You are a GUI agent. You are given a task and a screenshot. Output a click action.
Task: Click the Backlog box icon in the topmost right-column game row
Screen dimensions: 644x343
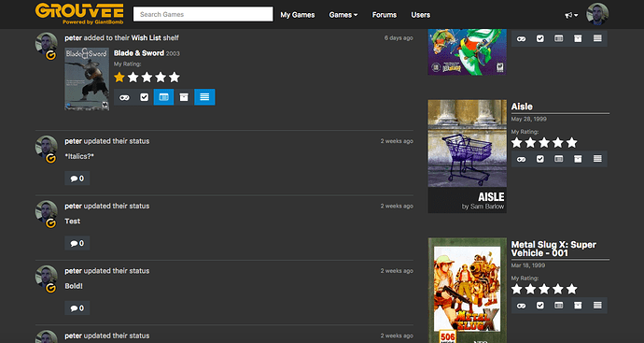point(578,38)
